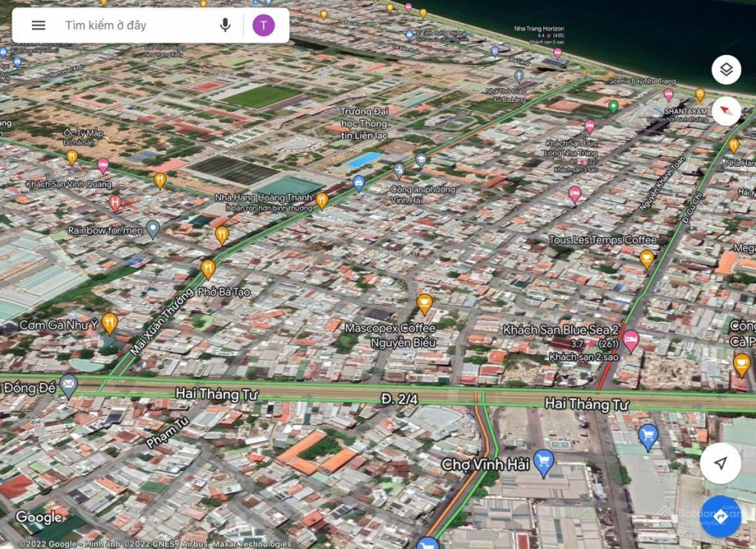756x549 pixels.
Task: Select the Rainbow for men location pin
Action: [153, 228]
